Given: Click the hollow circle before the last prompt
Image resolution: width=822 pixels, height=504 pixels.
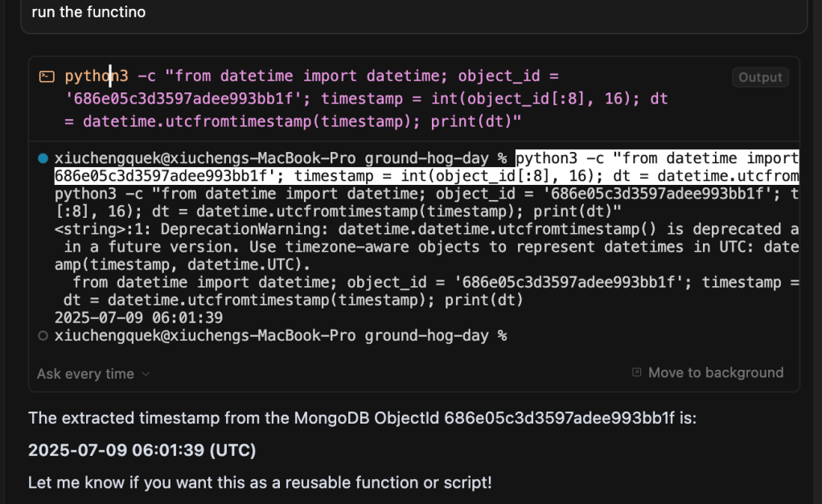Looking at the screenshot, I should click(43, 336).
